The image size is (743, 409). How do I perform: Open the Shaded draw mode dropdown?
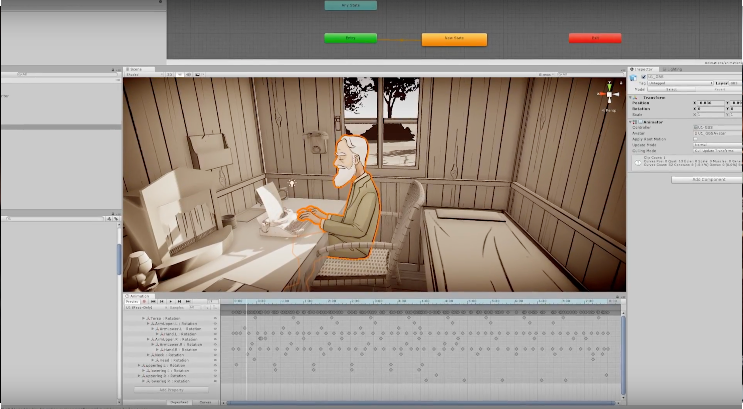144,74
